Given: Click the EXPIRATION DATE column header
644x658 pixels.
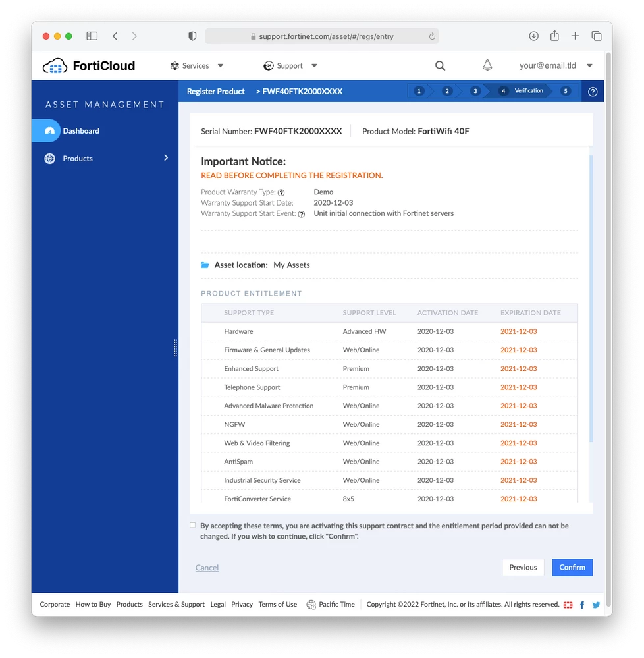Looking at the screenshot, I should coord(530,313).
